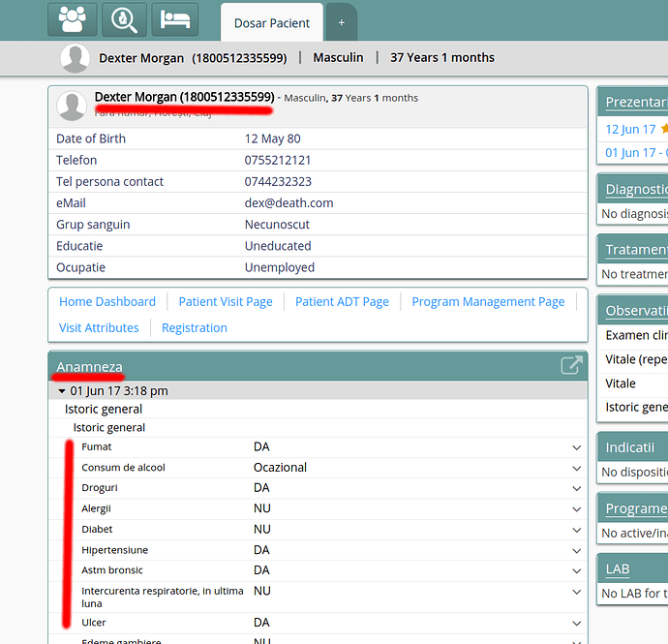
Task: Open the Programe panel heading
Action: [636, 508]
